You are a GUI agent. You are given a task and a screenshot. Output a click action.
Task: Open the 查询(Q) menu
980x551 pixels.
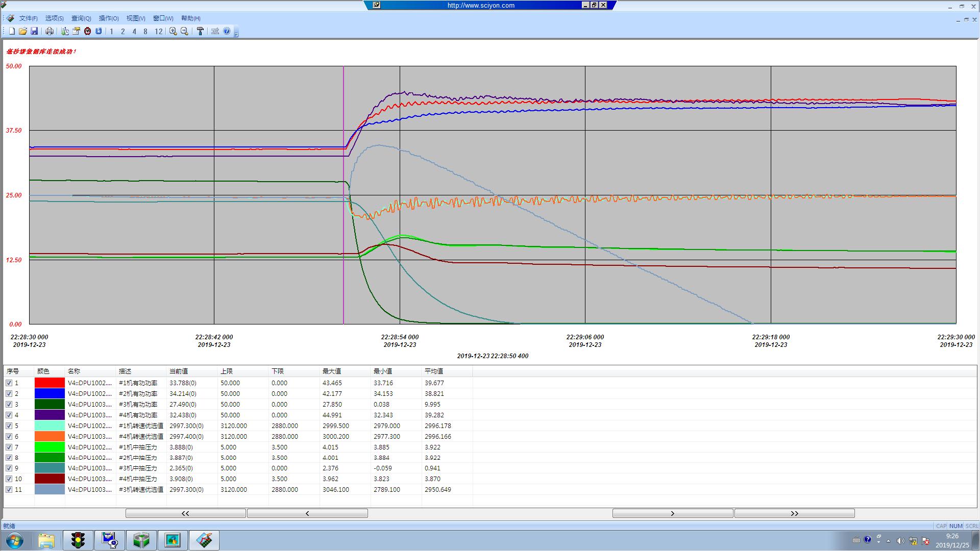[x=81, y=18]
